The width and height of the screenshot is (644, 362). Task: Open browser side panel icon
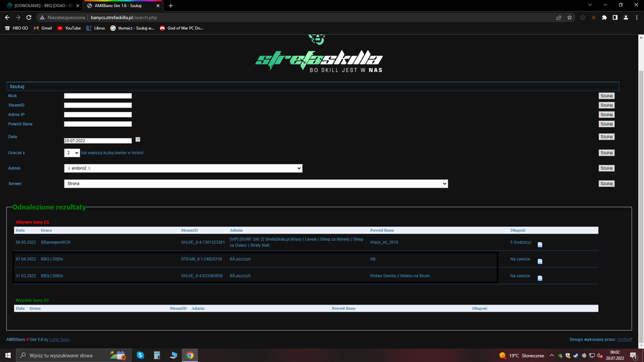615,17
